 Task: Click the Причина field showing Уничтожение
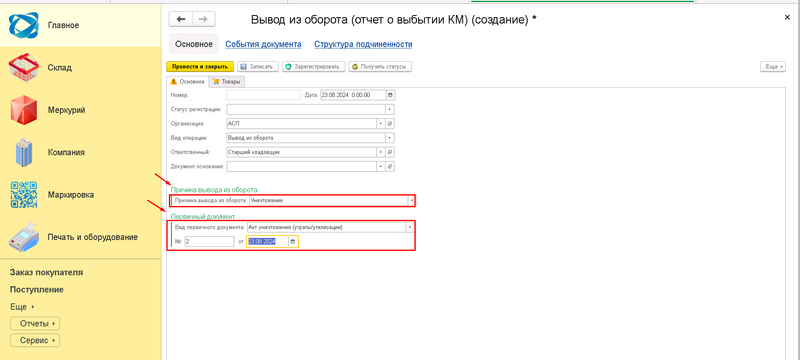coord(329,201)
